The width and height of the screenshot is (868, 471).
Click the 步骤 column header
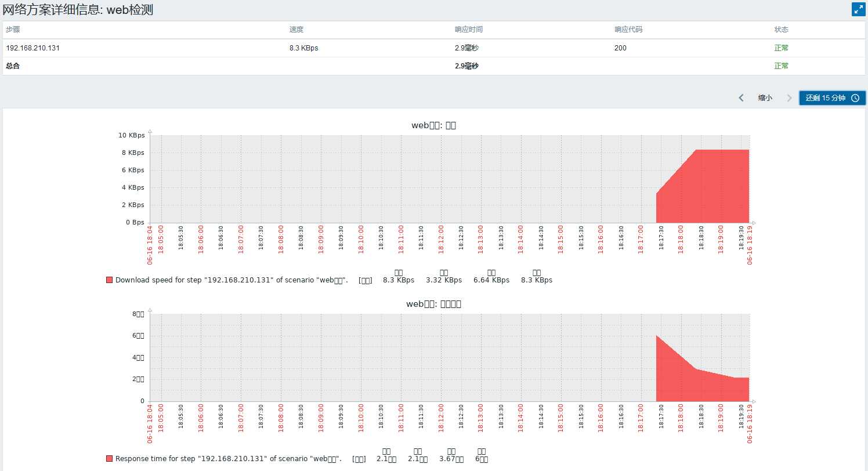(x=13, y=30)
